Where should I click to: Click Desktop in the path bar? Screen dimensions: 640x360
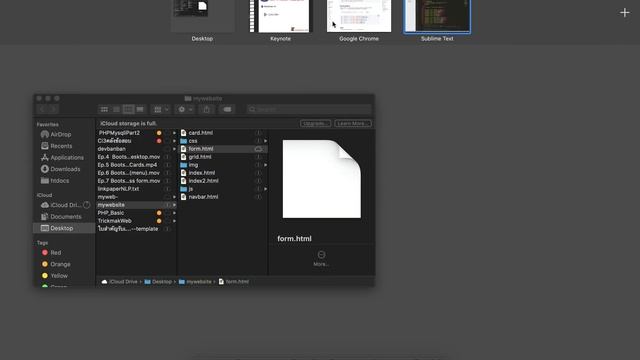tap(158, 282)
